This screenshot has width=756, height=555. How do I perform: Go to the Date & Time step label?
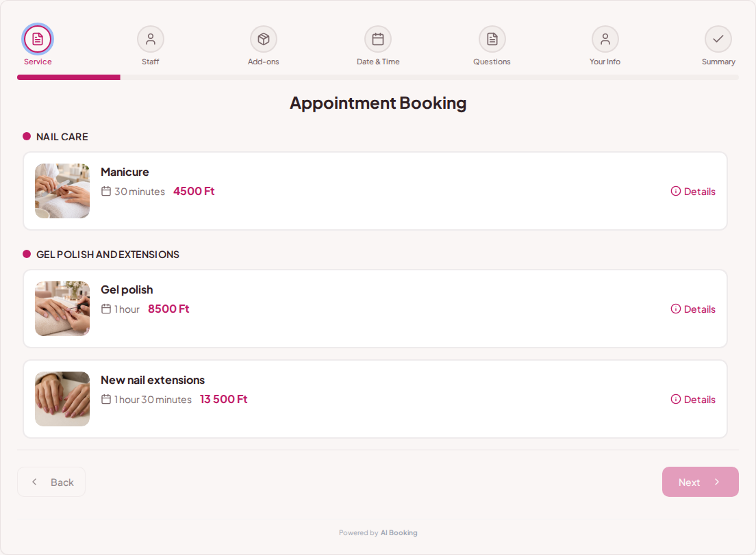pos(378,62)
